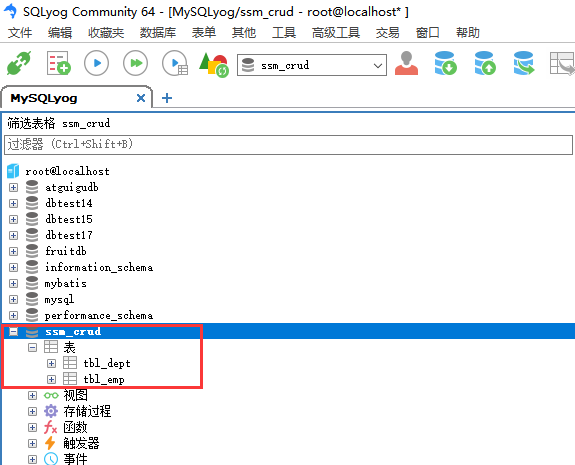Expand the information_schema node
The width and height of the screenshot is (575, 465).
pos(14,267)
